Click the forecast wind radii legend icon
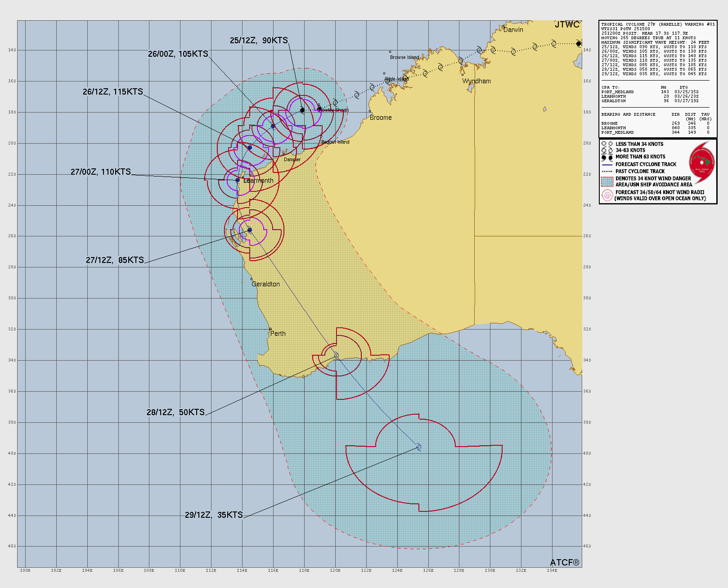The width and height of the screenshot is (728, 588). point(607,195)
